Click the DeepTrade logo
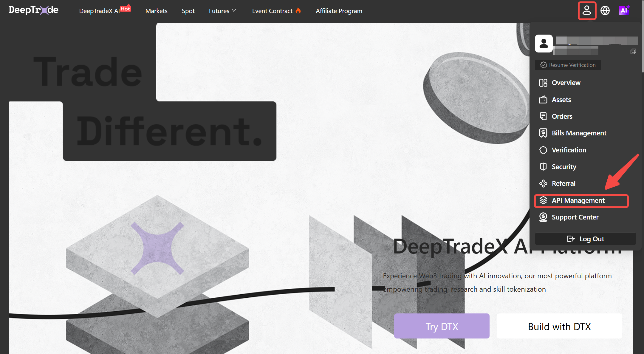Screen dimensions: 644x354 pos(33,10)
